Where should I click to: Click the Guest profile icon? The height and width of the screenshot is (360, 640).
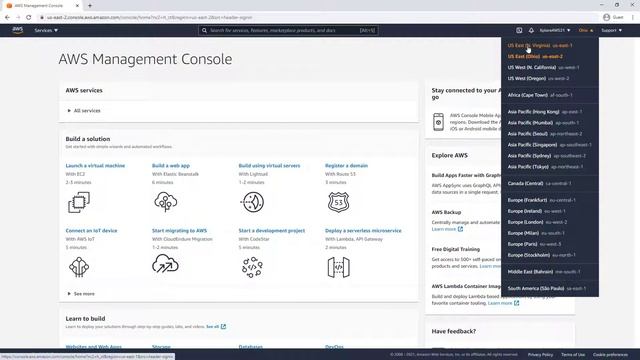[x=607, y=17]
